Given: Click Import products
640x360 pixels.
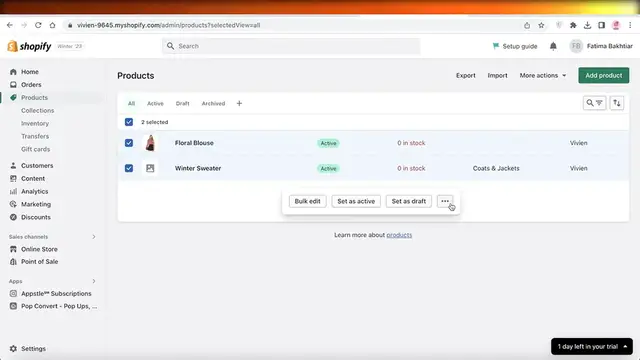Looking at the screenshot, I should click(497, 76).
